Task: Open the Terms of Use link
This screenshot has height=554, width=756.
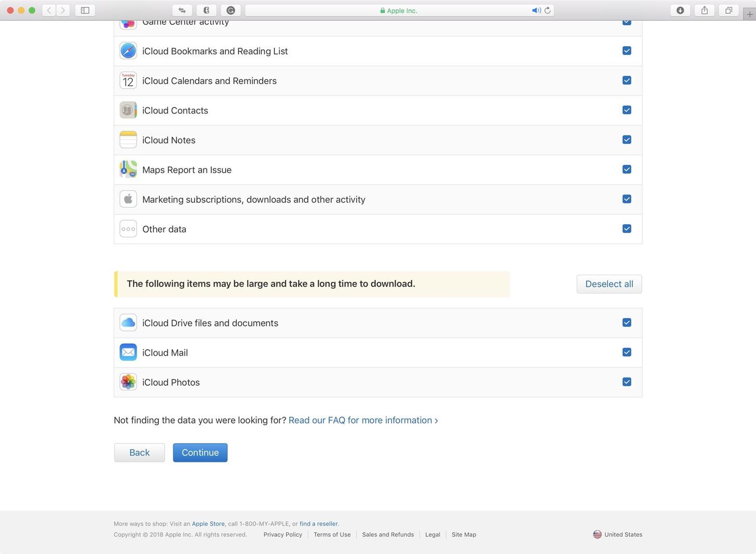Action: [x=332, y=534]
